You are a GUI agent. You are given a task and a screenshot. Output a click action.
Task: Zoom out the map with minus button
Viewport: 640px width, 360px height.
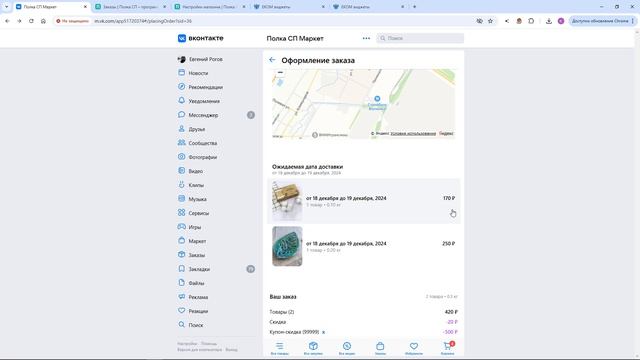pyautogui.click(x=280, y=72)
